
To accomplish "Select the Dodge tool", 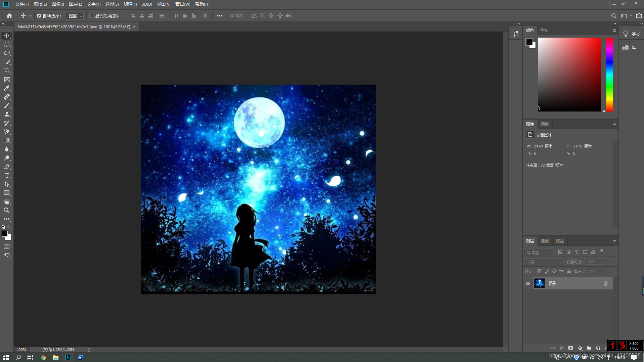I will point(7,158).
